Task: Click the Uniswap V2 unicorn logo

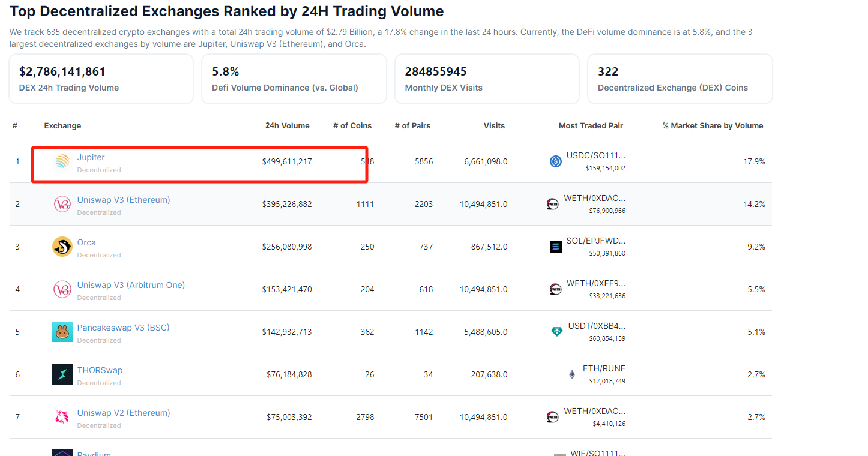Action: point(62,417)
